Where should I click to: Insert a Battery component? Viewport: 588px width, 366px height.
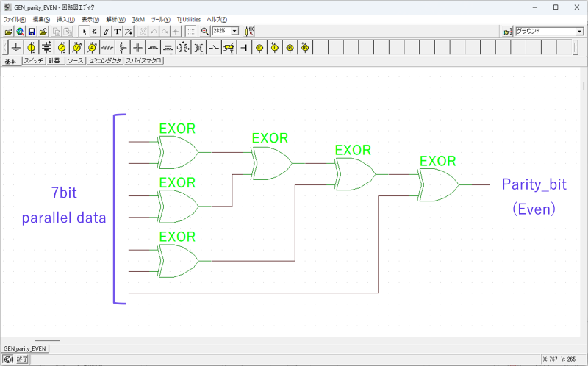[x=46, y=48]
